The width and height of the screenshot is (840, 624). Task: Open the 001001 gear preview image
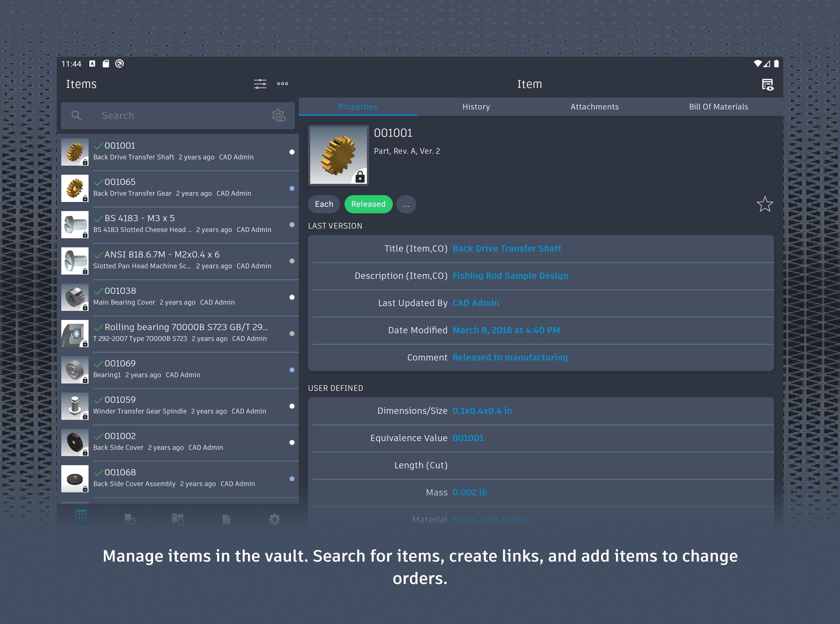point(338,155)
